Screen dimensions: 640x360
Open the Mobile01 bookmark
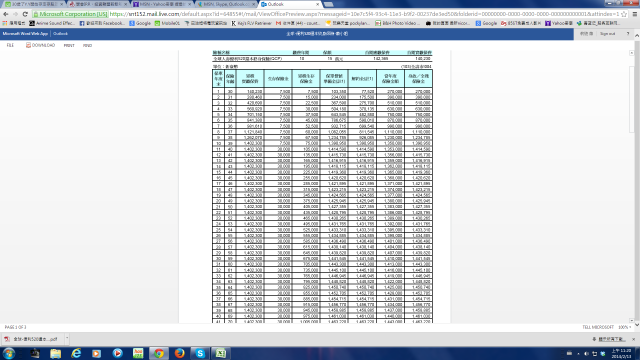point(167,23)
